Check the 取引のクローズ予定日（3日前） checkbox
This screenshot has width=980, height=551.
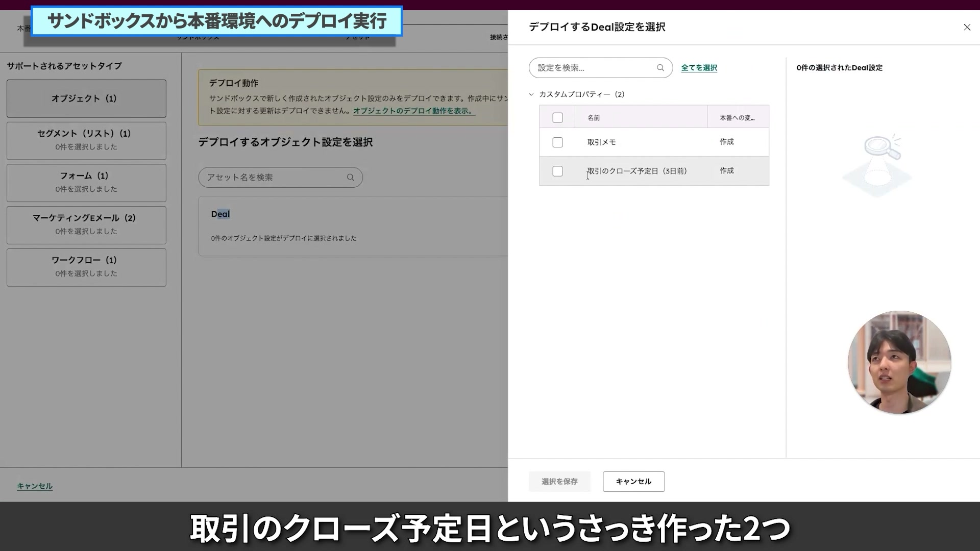[x=557, y=171]
